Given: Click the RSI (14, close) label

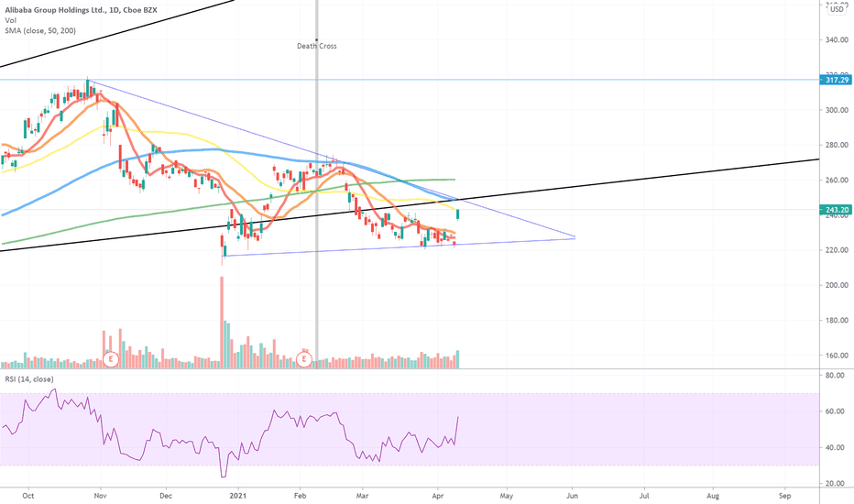Looking at the screenshot, I should coord(29,379).
